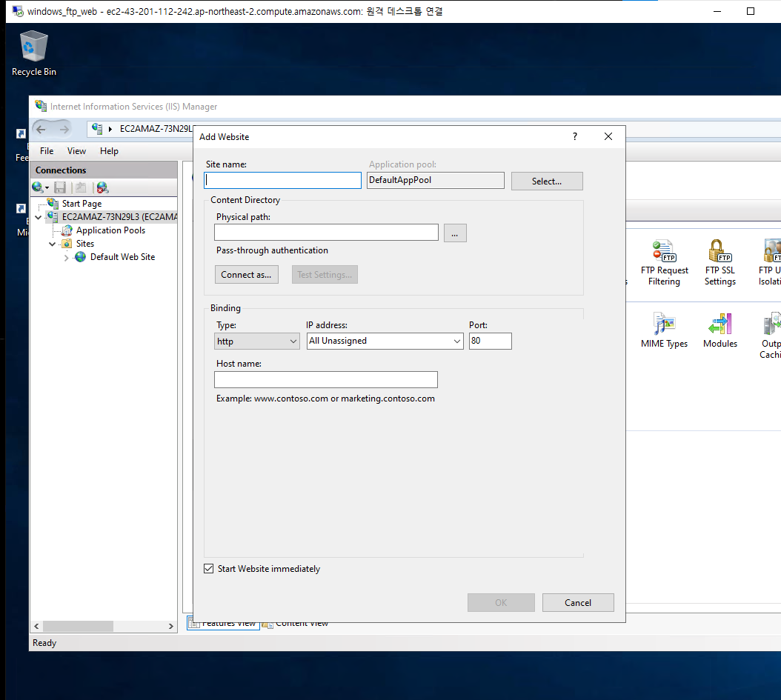781x700 pixels.
Task: Collapse the EC2AMAZ-73N29L3 server node
Action: pyautogui.click(x=39, y=217)
